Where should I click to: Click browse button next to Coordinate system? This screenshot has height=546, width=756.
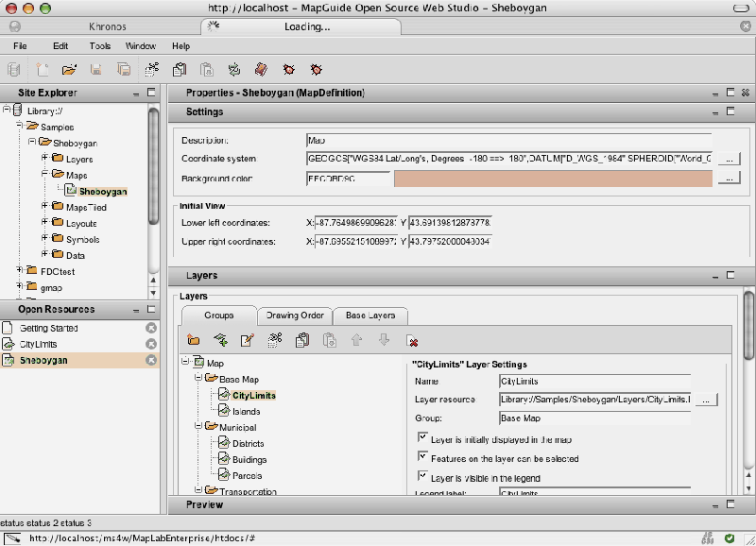pos(730,159)
